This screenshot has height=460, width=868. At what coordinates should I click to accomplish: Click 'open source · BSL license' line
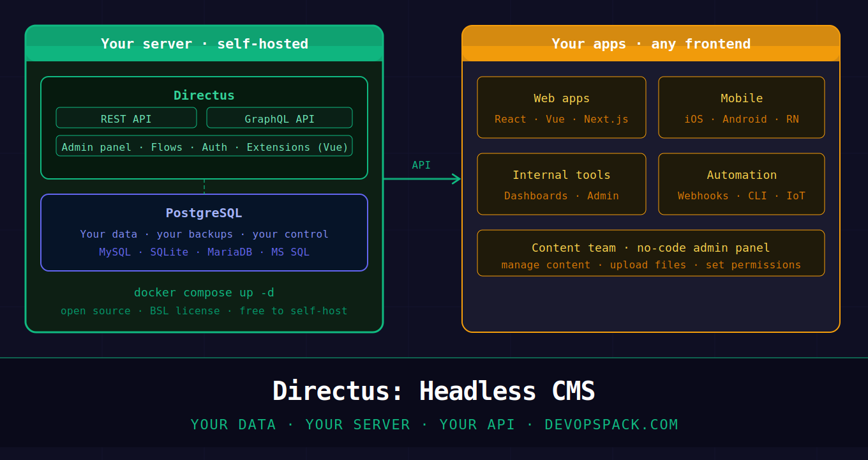pyautogui.click(x=204, y=311)
